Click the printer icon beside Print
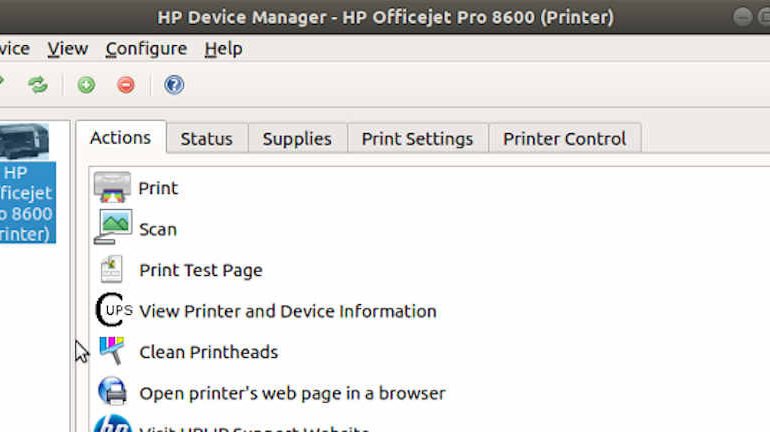Screen dimensions: 770x432 pyautogui.click(x=112, y=187)
